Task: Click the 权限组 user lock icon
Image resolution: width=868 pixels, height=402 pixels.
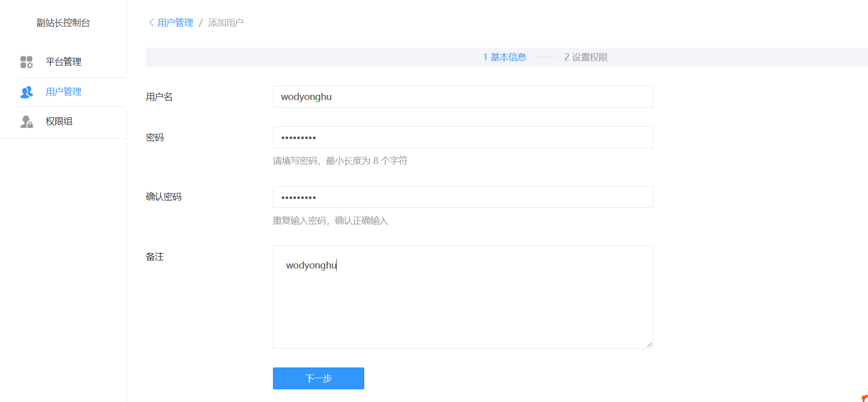Action: click(26, 121)
